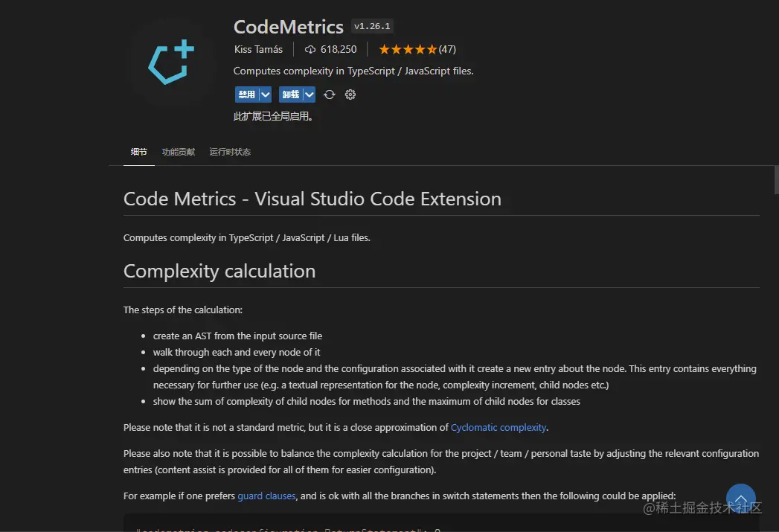This screenshot has height=532, width=779.
Task: Switch to the 功能贡献 tab
Action: coord(179,152)
